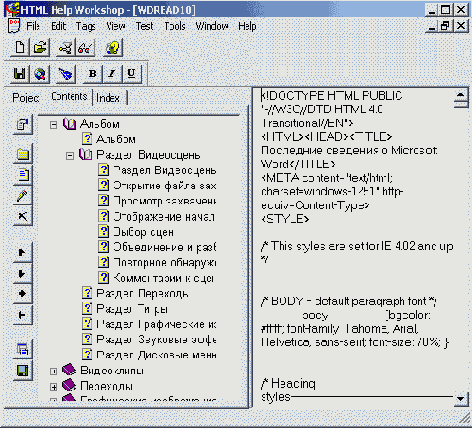This screenshot has width=472, height=428.
Task: Select Просмотр захваченного topic
Action: point(165,201)
